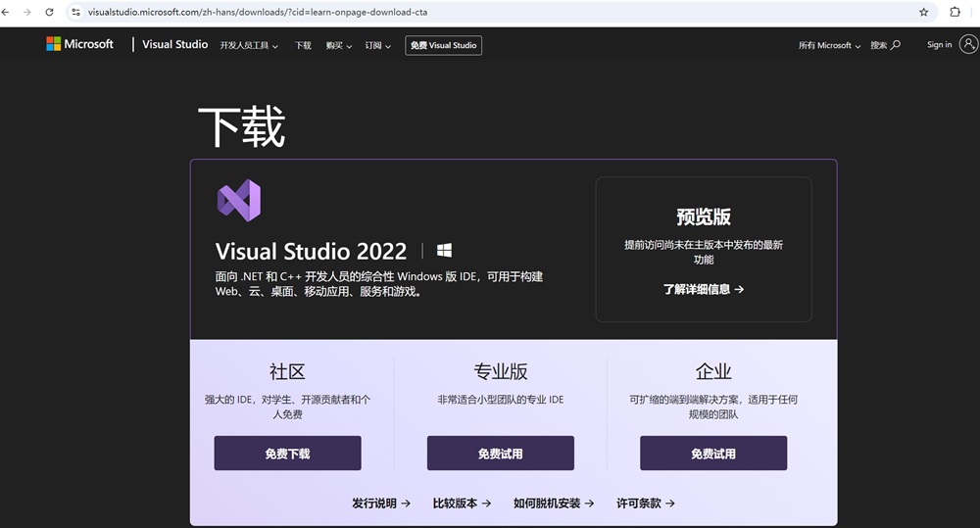Click 免费下载 button under 社区

(x=287, y=453)
